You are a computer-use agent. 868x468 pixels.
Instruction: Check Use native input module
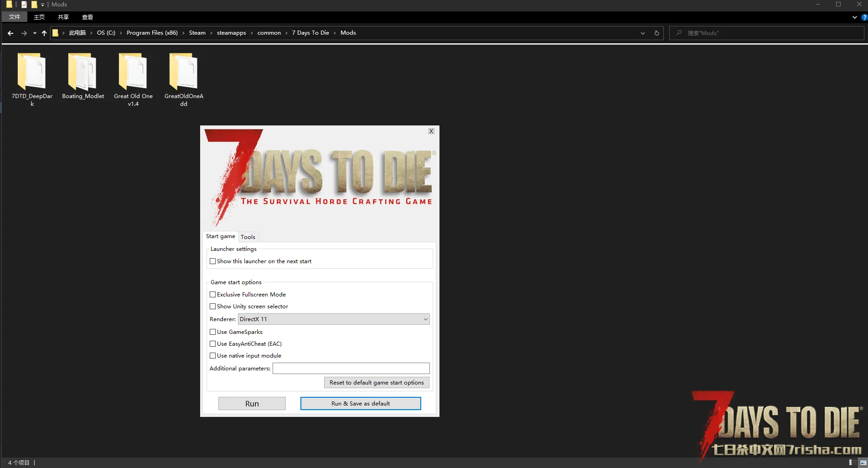[x=212, y=356]
